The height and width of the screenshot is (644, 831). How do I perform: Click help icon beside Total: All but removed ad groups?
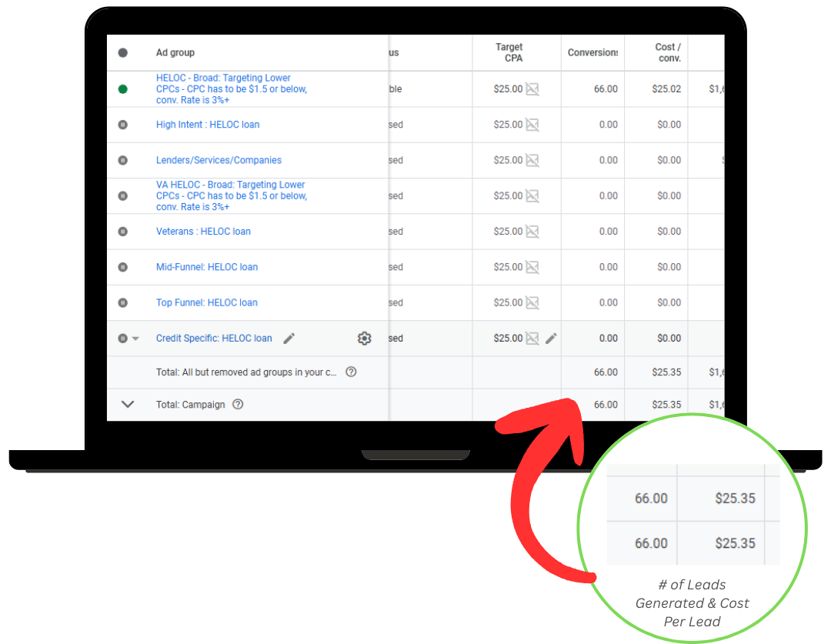coord(351,372)
